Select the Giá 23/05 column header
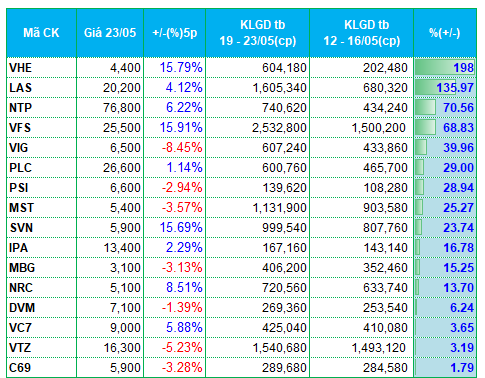This screenshot has width=485, height=378. [x=110, y=33]
